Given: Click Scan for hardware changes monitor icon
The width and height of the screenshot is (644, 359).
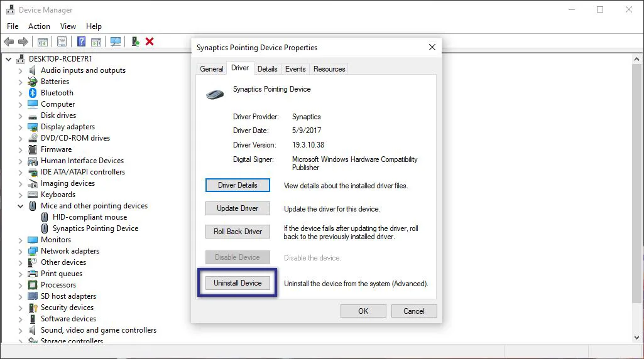Looking at the screenshot, I should [x=116, y=41].
